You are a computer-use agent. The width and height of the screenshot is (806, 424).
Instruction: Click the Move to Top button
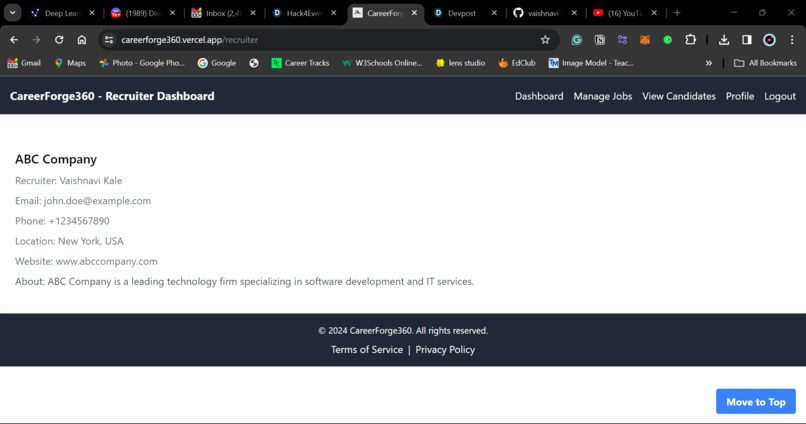[756, 401]
